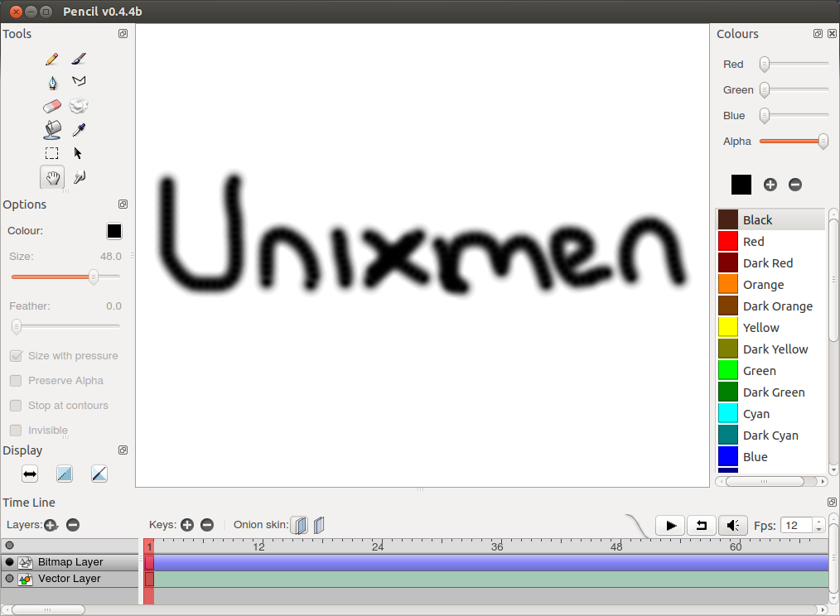
Task: Choose Orange in the colour list
Action: [770, 285]
